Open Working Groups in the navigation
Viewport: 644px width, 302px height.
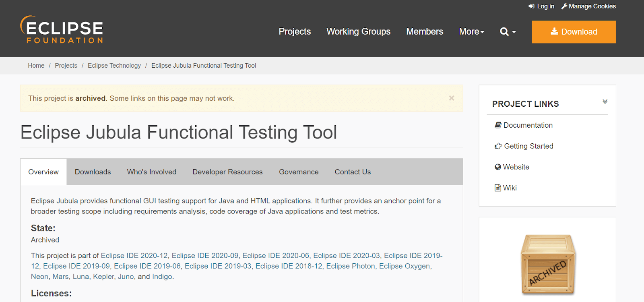point(358,31)
